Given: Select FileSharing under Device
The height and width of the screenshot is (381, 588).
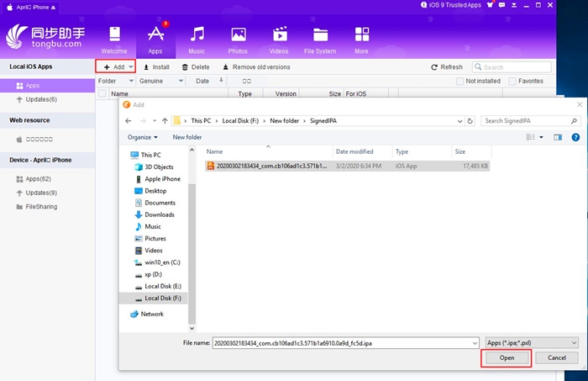Looking at the screenshot, I should click(x=41, y=207).
